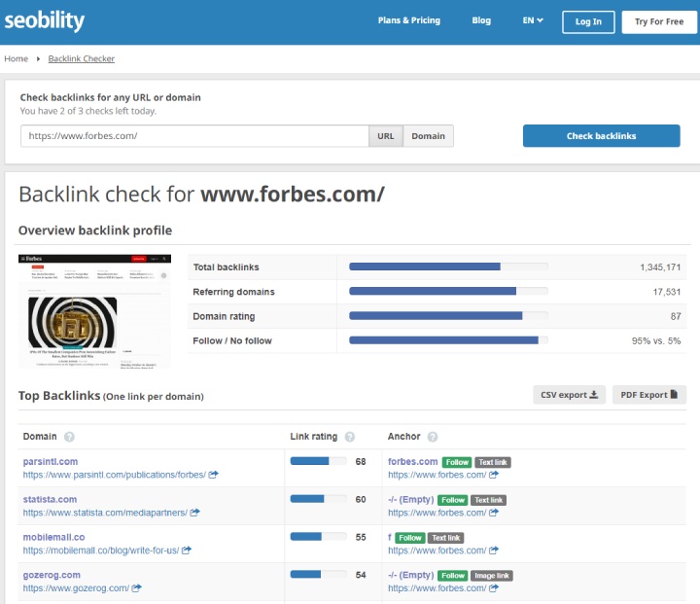The image size is (700, 604).
Task: Open external icon beside anchor URL in statista row
Action: pyautogui.click(x=493, y=513)
